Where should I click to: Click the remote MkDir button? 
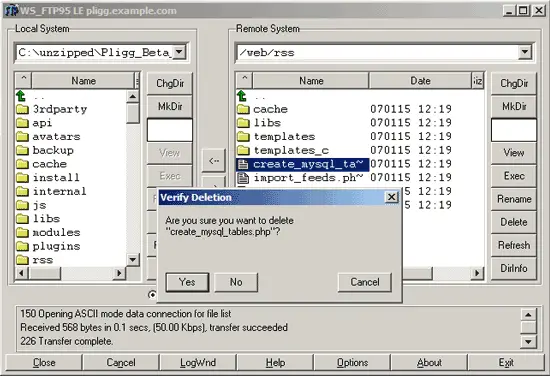[x=514, y=106]
